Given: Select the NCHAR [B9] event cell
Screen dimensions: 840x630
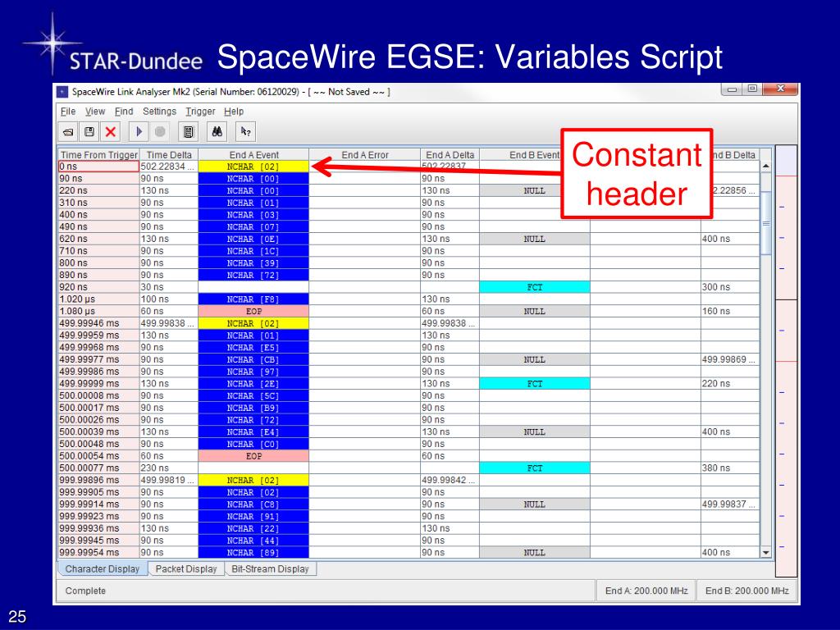Looking at the screenshot, I should point(253,408).
